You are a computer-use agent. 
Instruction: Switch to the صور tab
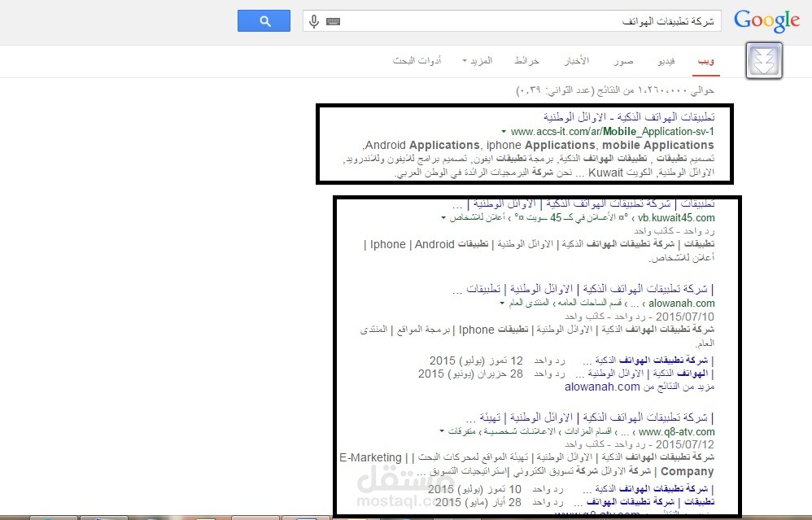tap(623, 61)
